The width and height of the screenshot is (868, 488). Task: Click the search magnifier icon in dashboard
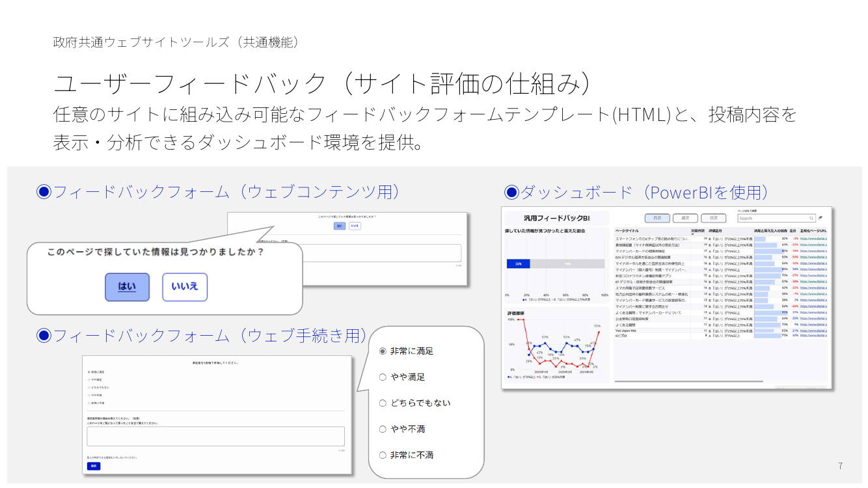coord(811,218)
